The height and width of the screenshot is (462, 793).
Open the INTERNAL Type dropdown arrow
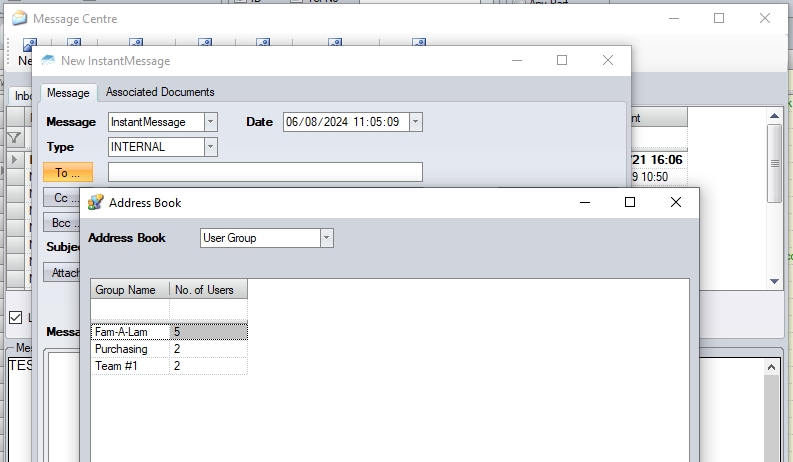pyautogui.click(x=211, y=147)
